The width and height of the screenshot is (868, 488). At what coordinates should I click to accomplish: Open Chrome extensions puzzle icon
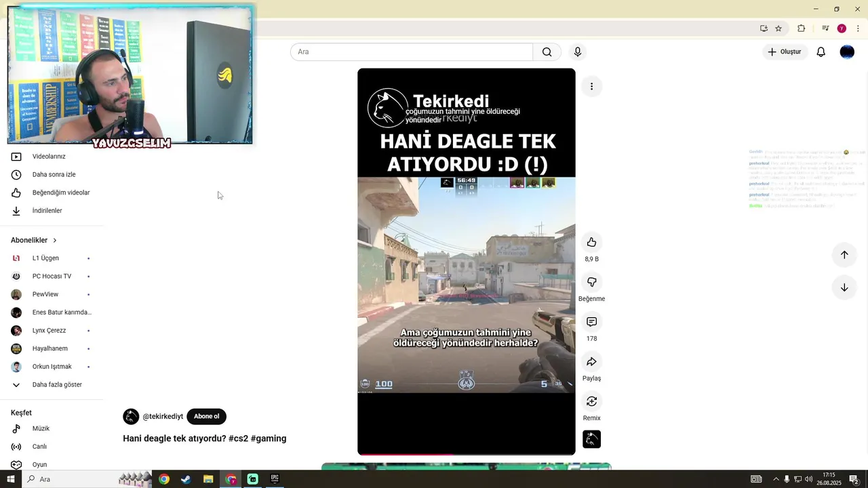[802, 28]
